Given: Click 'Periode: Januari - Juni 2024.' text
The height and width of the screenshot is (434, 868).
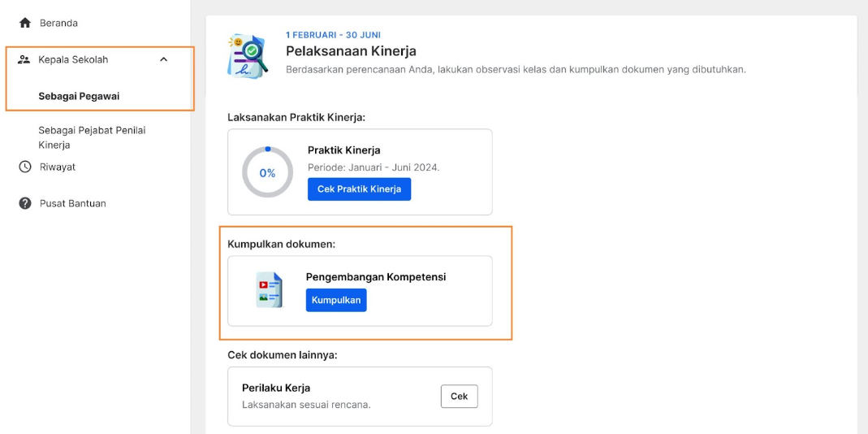Looking at the screenshot, I should pyautogui.click(x=374, y=167).
